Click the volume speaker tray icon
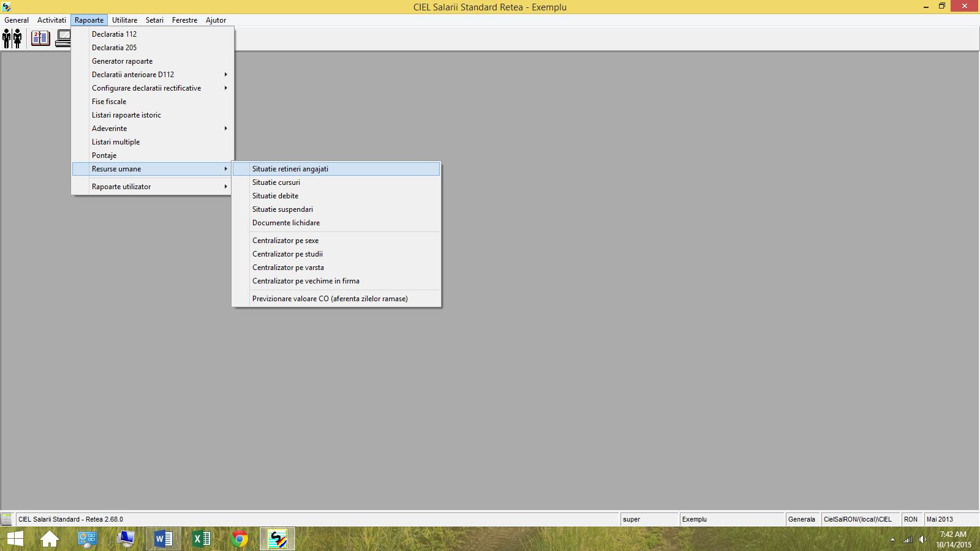The image size is (980, 551). click(x=922, y=539)
